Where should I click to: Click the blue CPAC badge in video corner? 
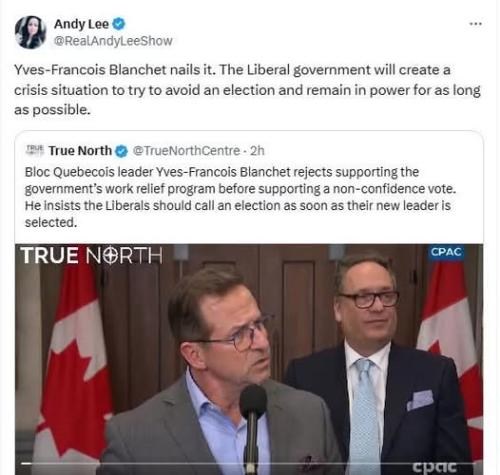pos(446,252)
